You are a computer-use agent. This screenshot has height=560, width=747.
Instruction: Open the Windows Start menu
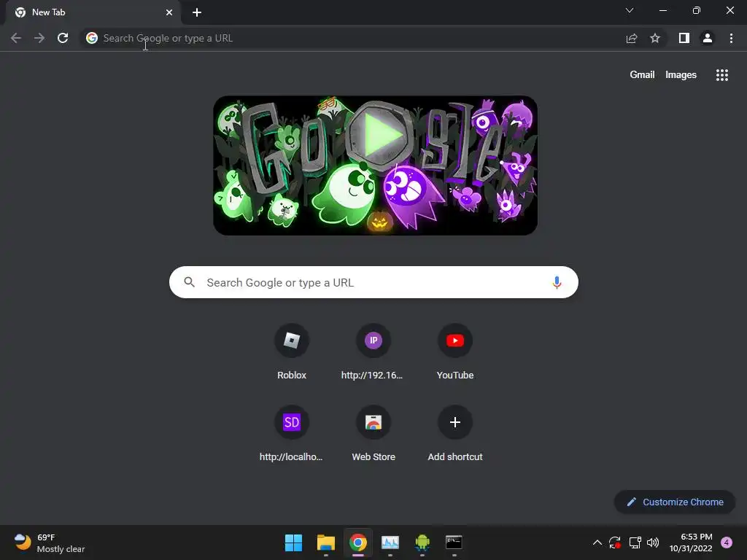point(293,542)
